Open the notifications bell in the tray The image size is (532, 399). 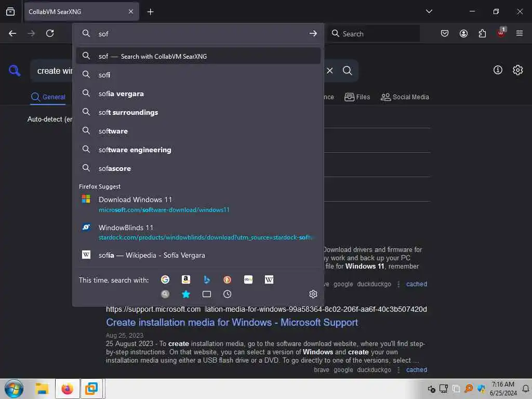[526, 389]
